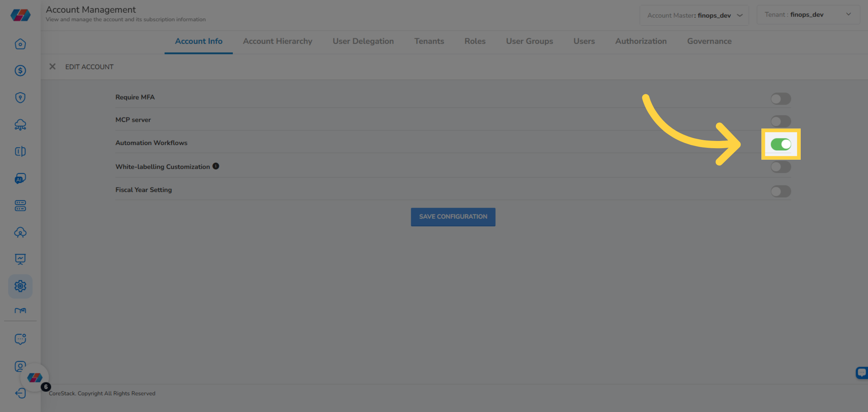Open the dollar cost management icon
868x412 pixels.
pos(20,70)
